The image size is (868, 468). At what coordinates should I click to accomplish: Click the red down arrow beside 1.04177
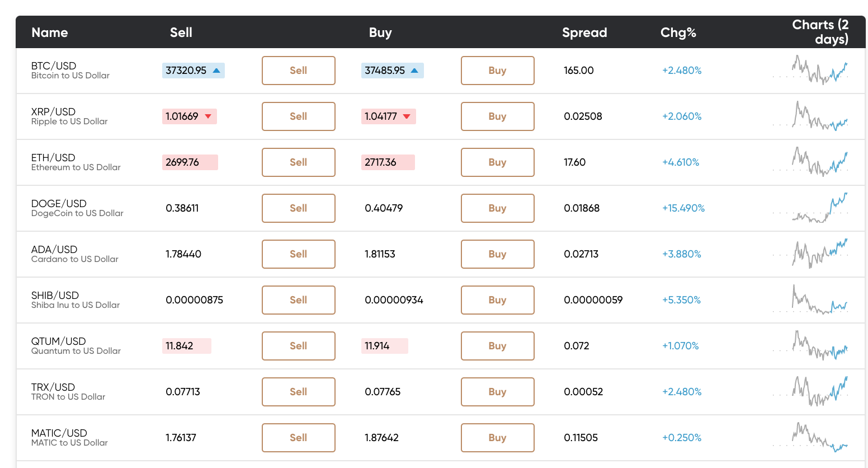pyautogui.click(x=407, y=116)
